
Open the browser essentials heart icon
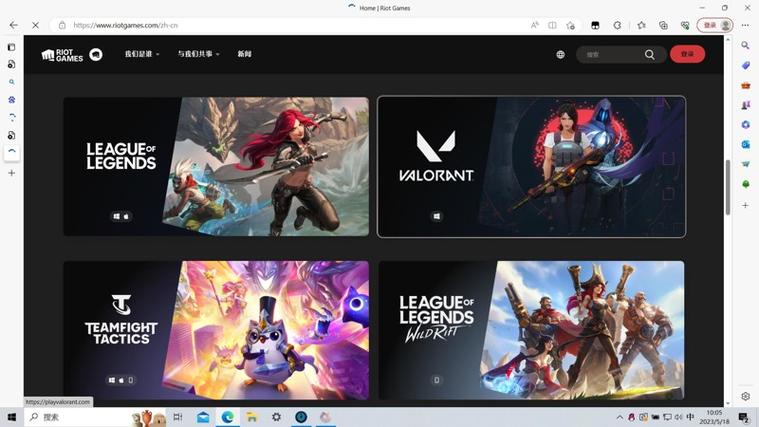point(685,25)
